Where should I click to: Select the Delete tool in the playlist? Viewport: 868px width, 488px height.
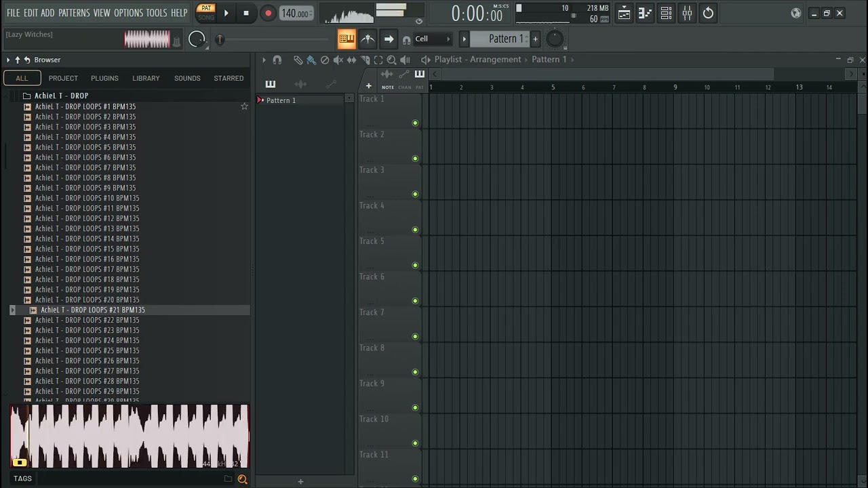click(x=325, y=60)
